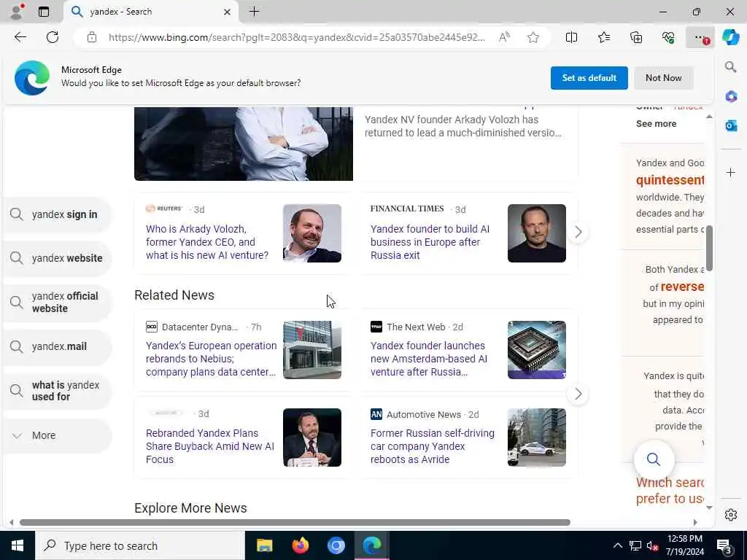Search suggestion what is yandex used for

(x=57, y=391)
